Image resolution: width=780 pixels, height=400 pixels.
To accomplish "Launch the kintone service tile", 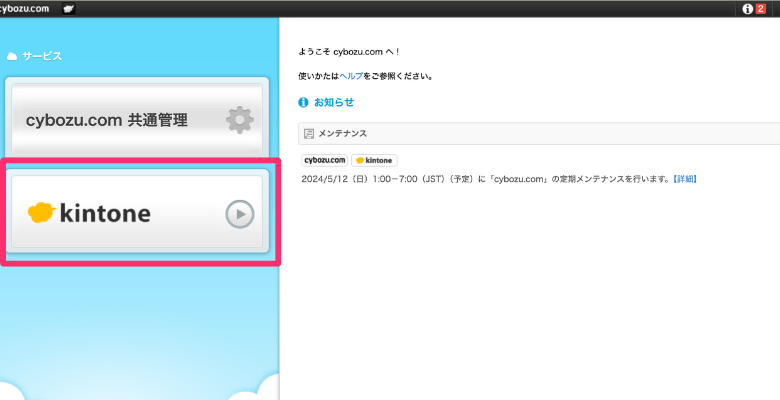I will (135, 213).
